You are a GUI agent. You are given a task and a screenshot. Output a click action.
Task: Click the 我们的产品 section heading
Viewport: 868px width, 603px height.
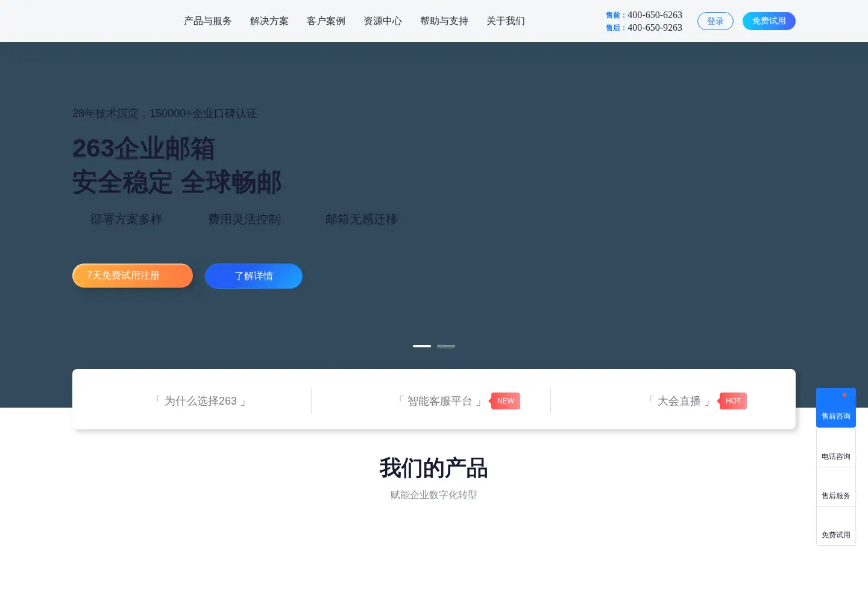tap(434, 468)
